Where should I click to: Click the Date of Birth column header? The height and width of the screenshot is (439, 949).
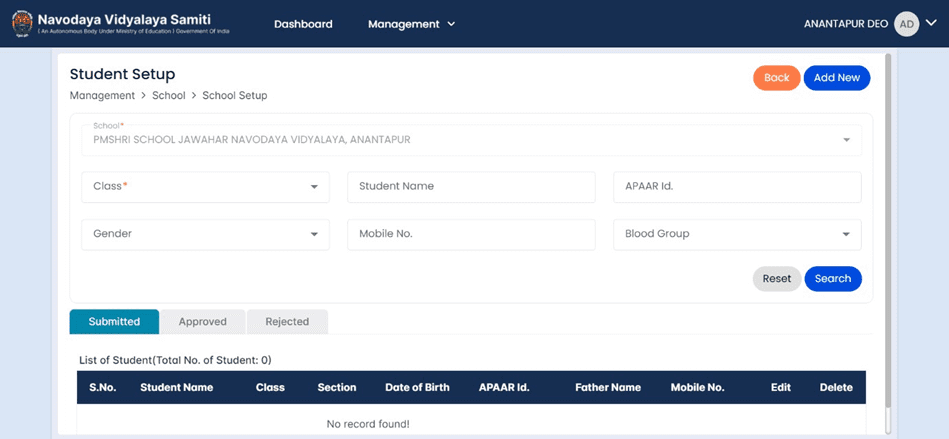click(418, 388)
